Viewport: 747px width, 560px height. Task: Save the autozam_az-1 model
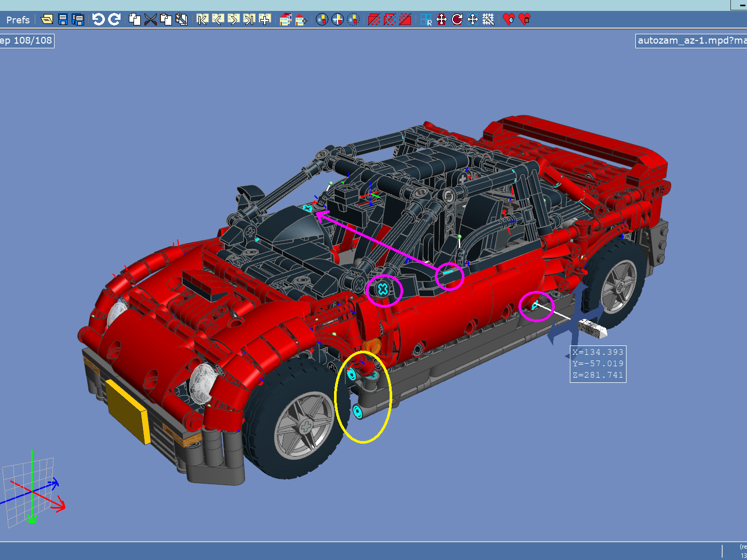(x=63, y=19)
